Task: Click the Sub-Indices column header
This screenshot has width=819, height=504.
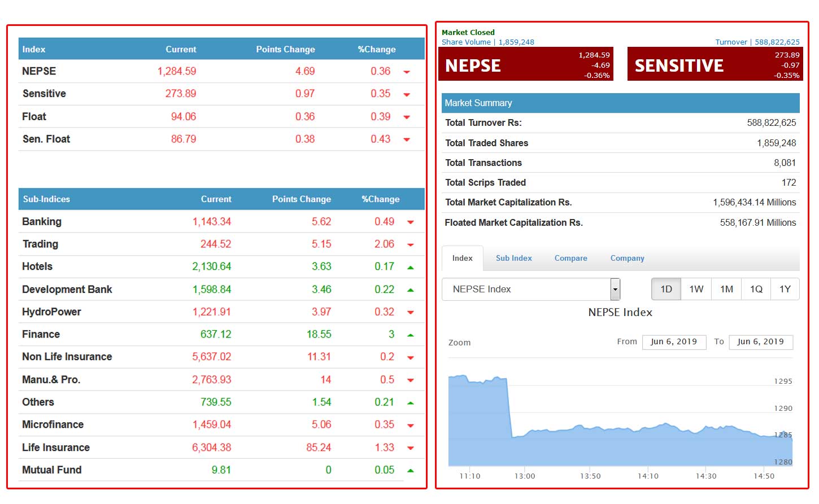Action: tap(46, 199)
